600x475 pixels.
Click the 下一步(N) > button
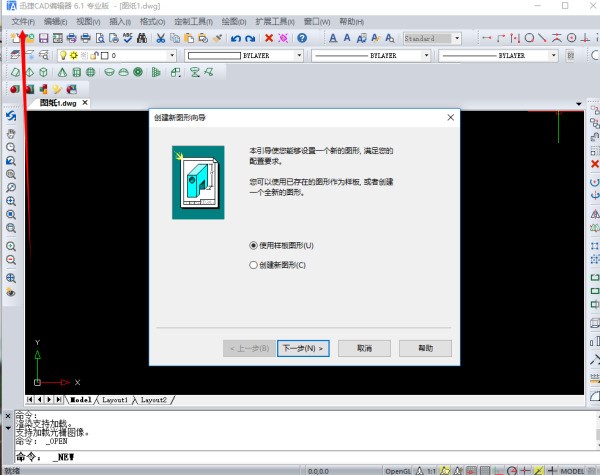tap(303, 348)
